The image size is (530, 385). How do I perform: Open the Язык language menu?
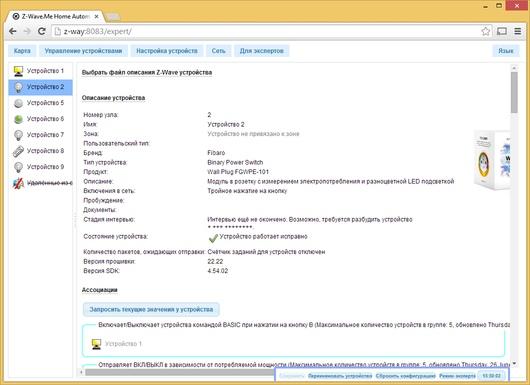[506, 51]
